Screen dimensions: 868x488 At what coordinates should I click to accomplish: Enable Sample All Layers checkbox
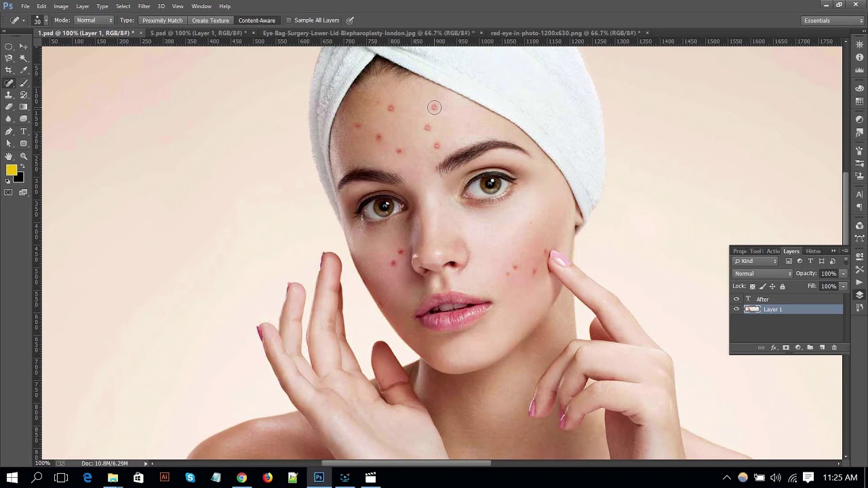point(289,20)
